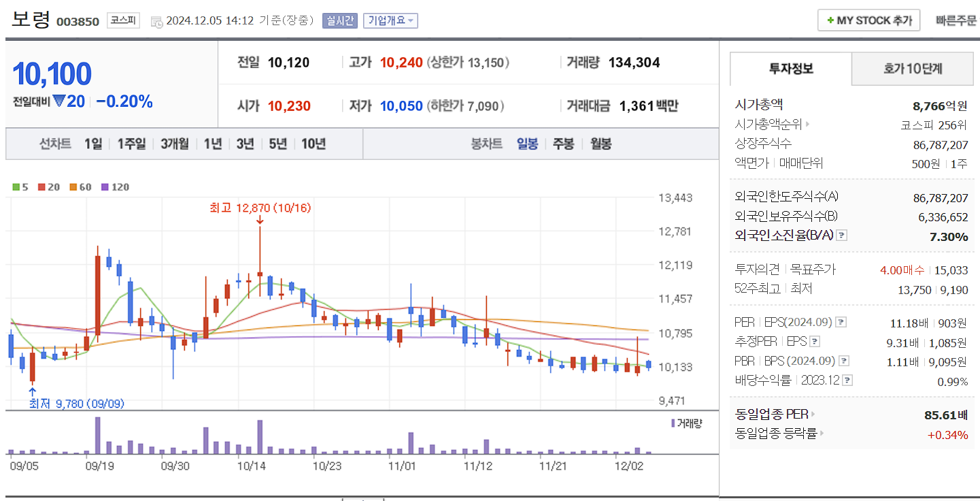Toggle the 월봉 monthly candle view
Viewport: 980px width, 501px height.
pos(599,144)
